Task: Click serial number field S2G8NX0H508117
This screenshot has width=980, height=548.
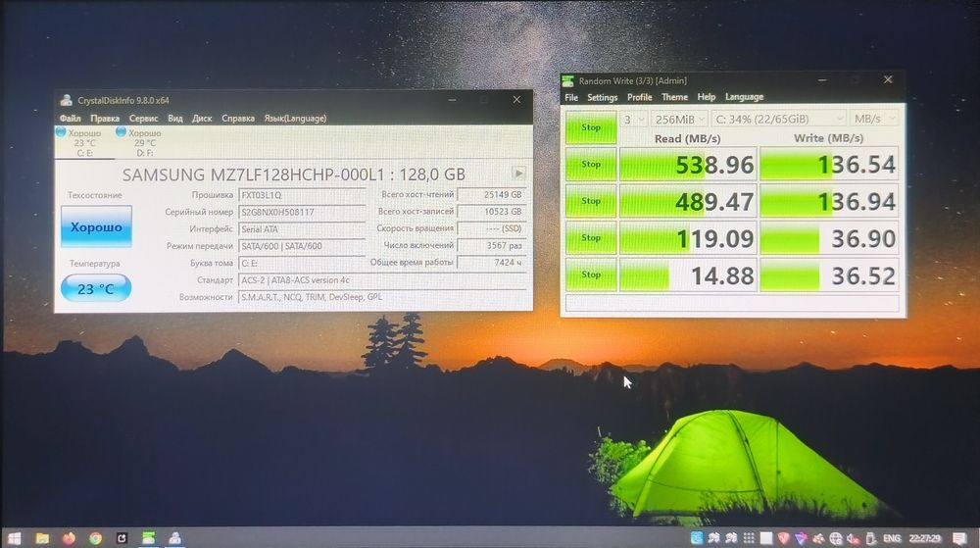Action: (x=302, y=212)
